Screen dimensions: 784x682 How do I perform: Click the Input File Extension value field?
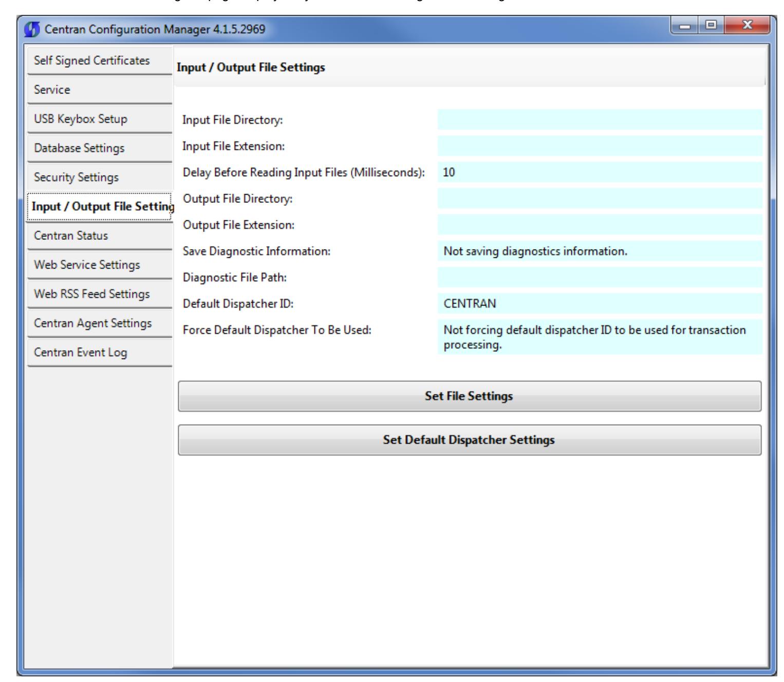(x=600, y=146)
